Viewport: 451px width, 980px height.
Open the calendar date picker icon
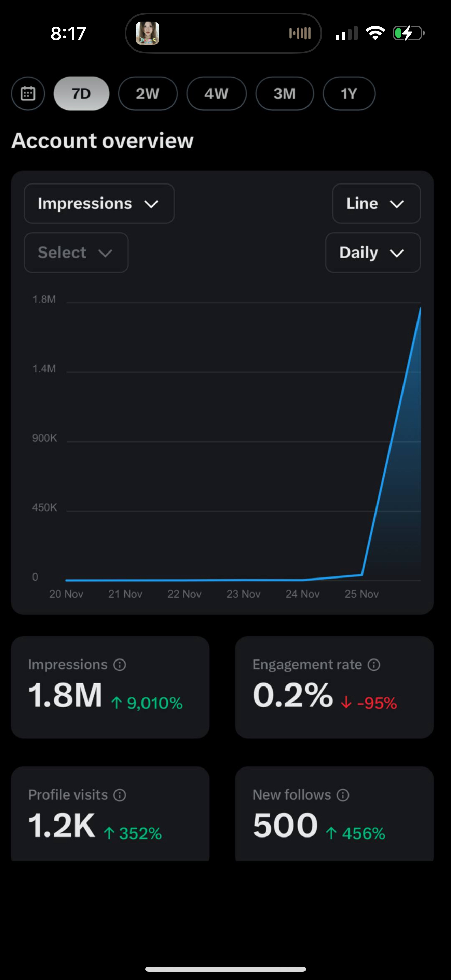[28, 94]
